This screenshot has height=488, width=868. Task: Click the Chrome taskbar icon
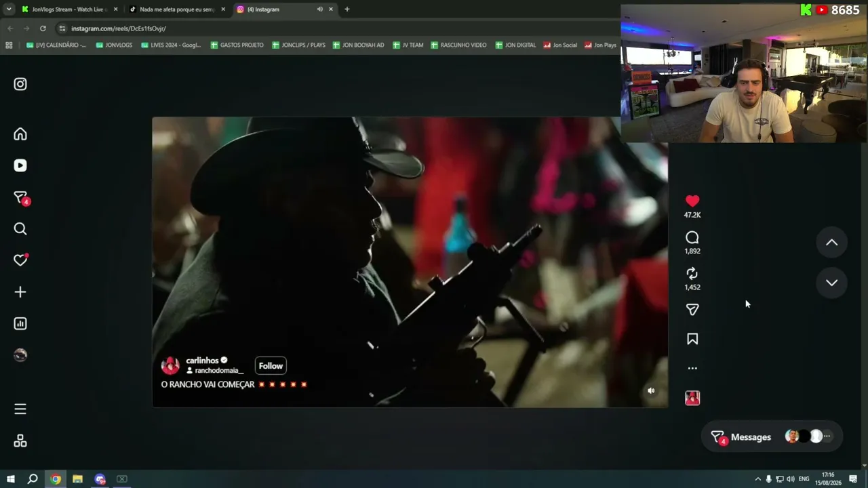(56, 479)
